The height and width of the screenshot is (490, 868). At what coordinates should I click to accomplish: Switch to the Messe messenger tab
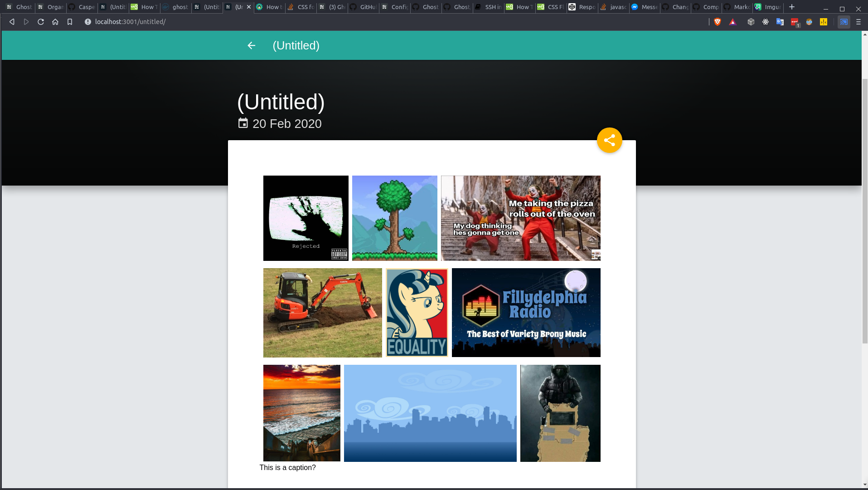pyautogui.click(x=645, y=7)
